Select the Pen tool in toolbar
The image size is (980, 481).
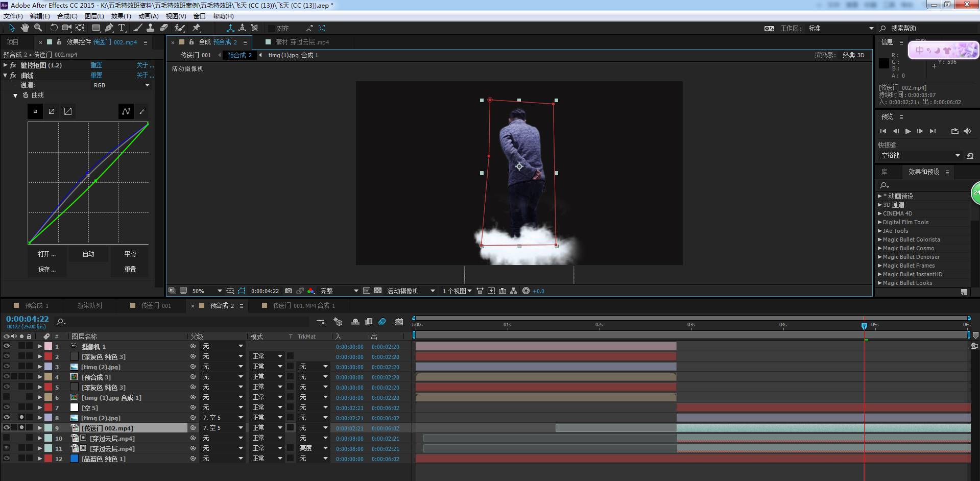[x=109, y=28]
